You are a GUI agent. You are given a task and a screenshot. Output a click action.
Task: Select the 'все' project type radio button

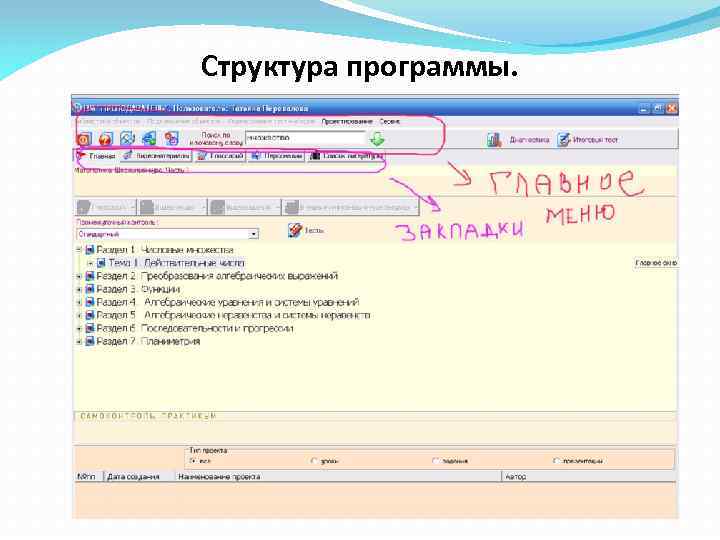tap(193, 461)
